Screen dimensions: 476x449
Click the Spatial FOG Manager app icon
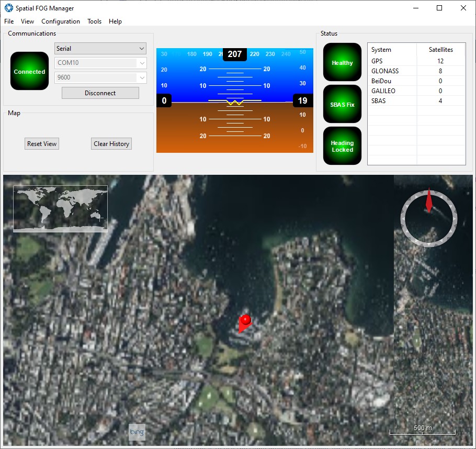[x=8, y=8]
